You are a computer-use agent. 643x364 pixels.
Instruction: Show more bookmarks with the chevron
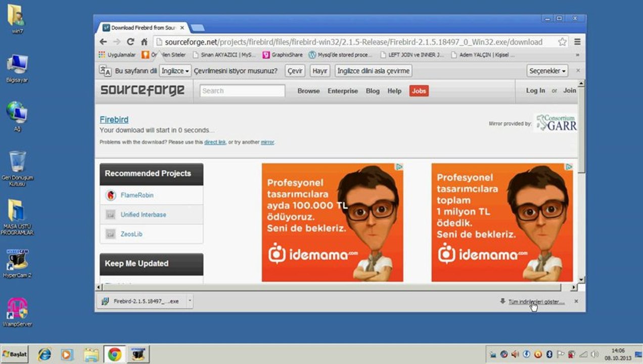[x=577, y=55]
